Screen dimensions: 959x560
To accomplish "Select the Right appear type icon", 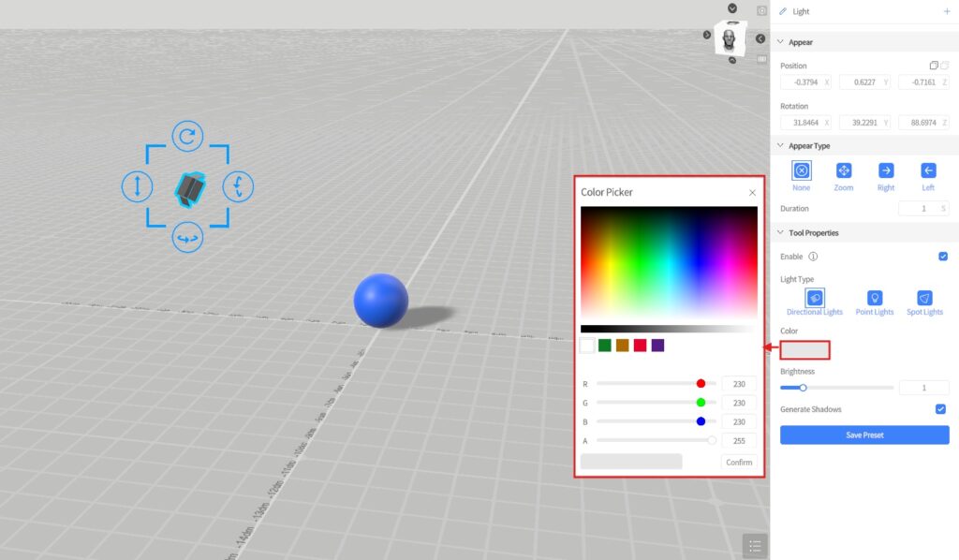I will coord(886,170).
